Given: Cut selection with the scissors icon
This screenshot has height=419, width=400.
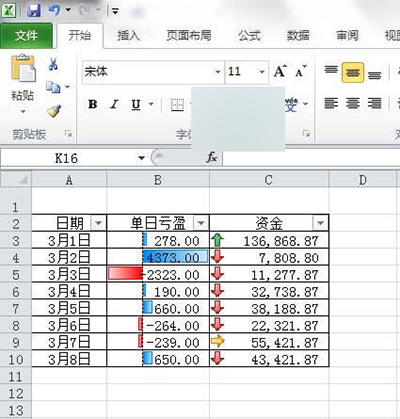Looking at the screenshot, I should coord(53,63).
